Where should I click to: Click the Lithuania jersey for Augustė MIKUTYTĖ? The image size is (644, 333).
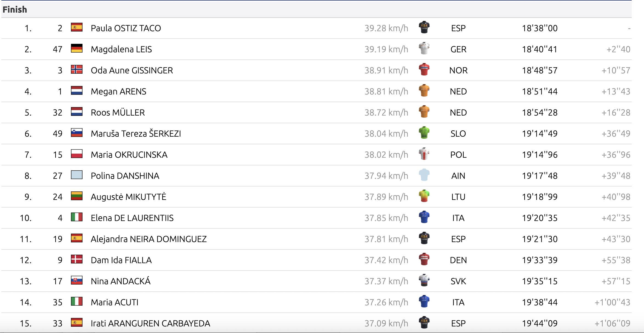pyautogui.click(x=424, y=196)
